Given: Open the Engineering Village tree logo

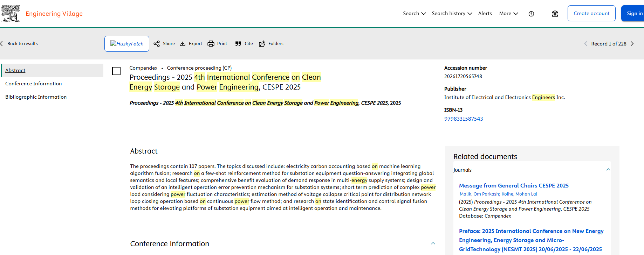Looking at the screenshot, I should [11, 13].
